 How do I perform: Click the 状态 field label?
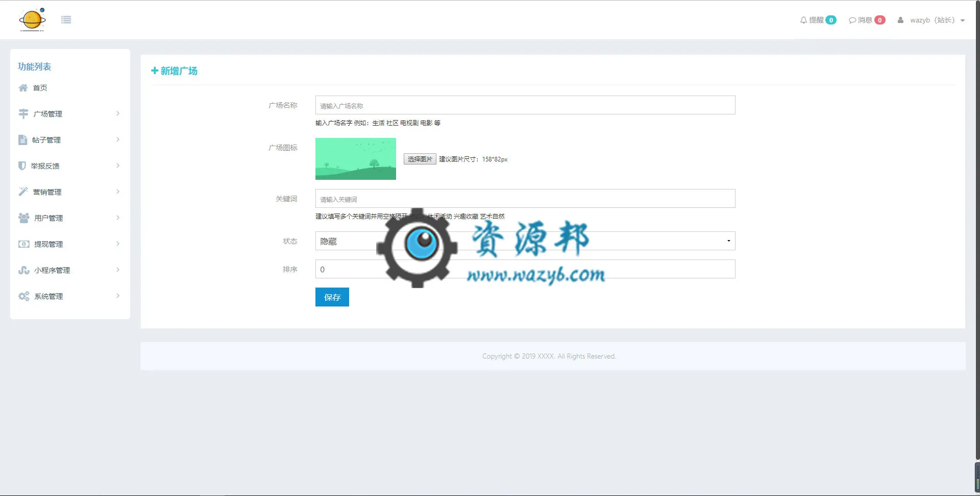(290, 241)
